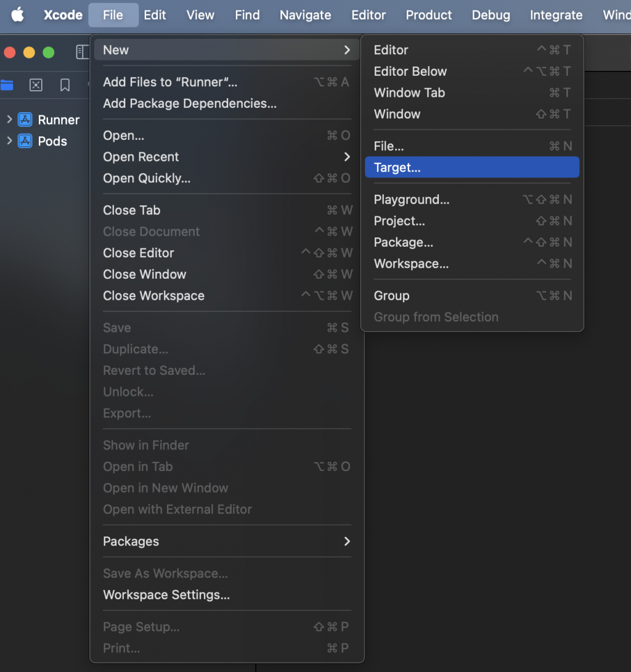Open the Edit menu
Viewport: 631px width, 672px height.
pos(155,15)
